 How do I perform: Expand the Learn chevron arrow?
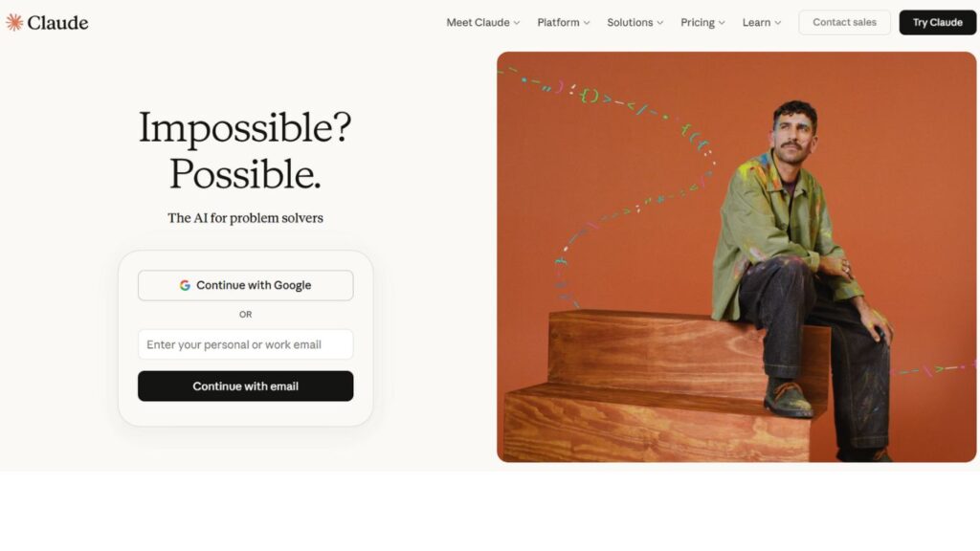click(x=778, y=23)
